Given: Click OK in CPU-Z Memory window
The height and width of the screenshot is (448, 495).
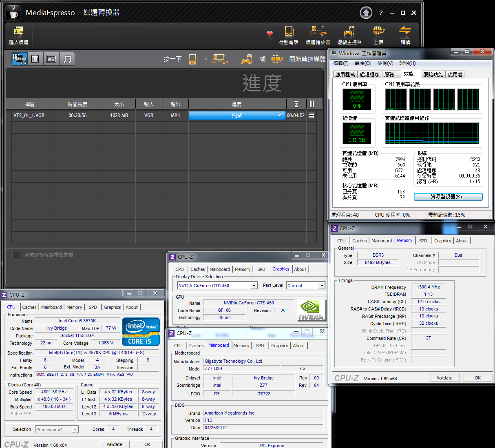Looking at the screenshot, I should click(x=477, y=378).
